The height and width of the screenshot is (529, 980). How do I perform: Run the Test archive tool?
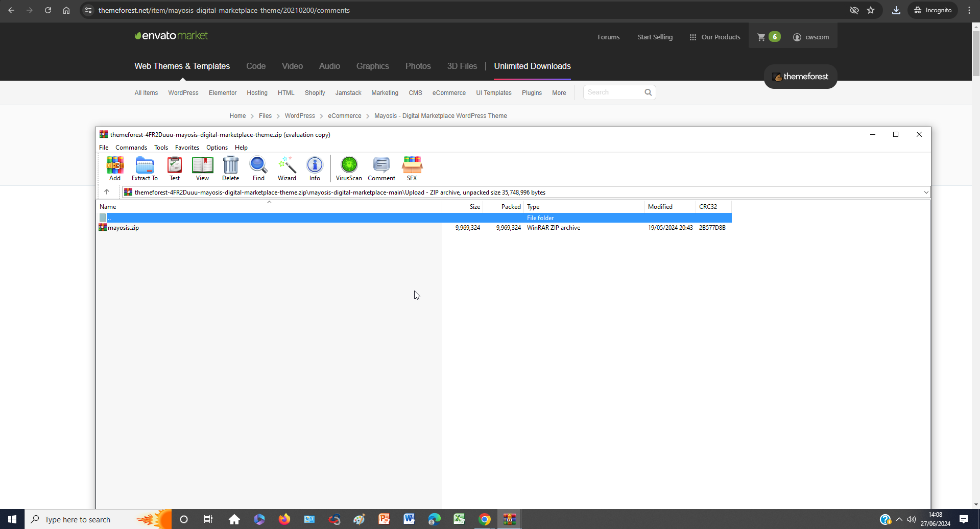coord(175,169)
